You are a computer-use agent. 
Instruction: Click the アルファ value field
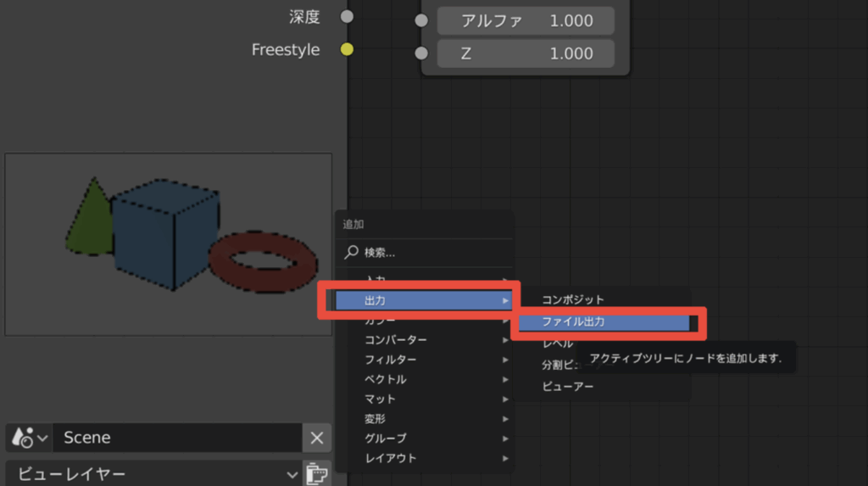click(x=526, y=21)
